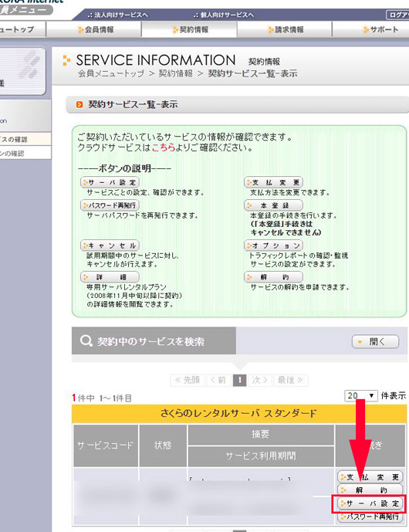Click 解約 button in the service row
The image size is (409, 532).
pyautogui.click(x=370, y=490)
